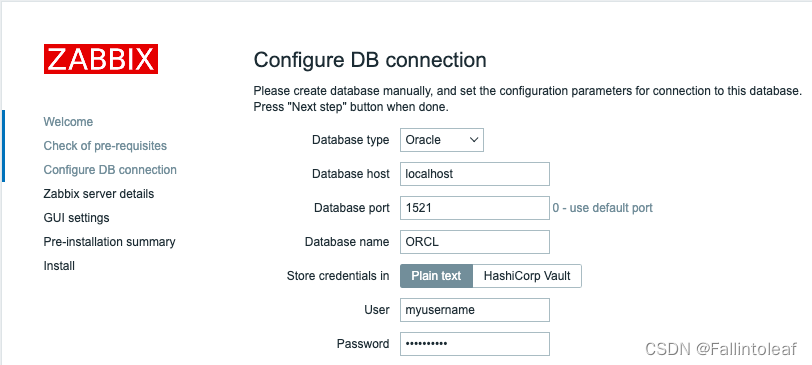Focus the Password input field
This screenshot has height=365, width=812.
point(475,344)
